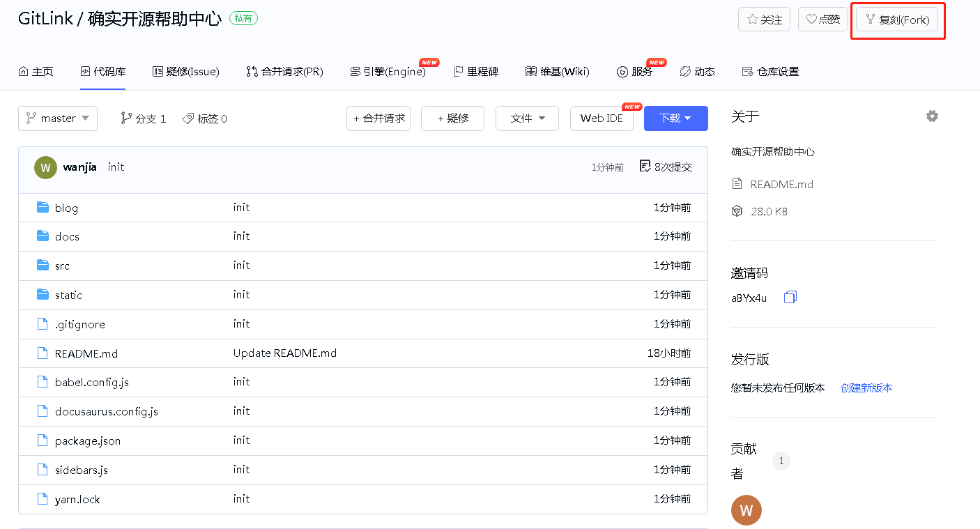This screenshot has height=529, width=980.
Task: Copy the invitation code aBYx4u
Action: (790, 298)
